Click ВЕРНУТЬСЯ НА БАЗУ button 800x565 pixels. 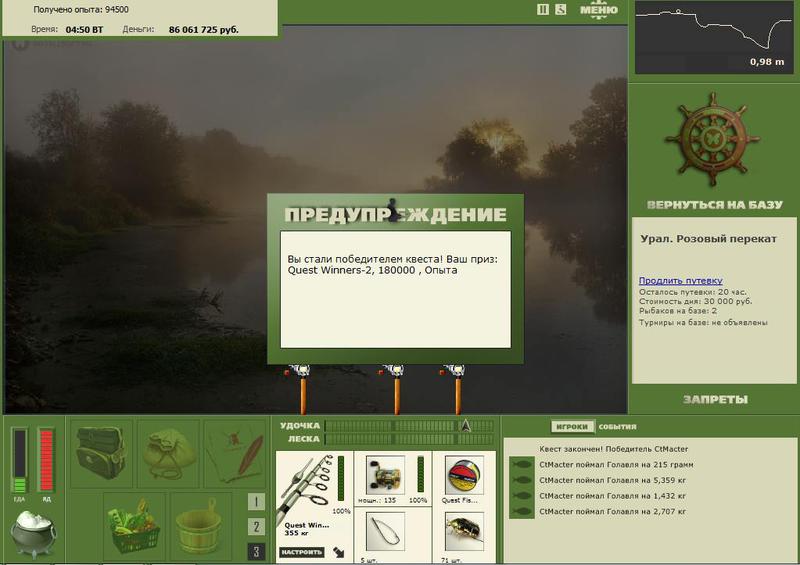(x=714, y=205)
